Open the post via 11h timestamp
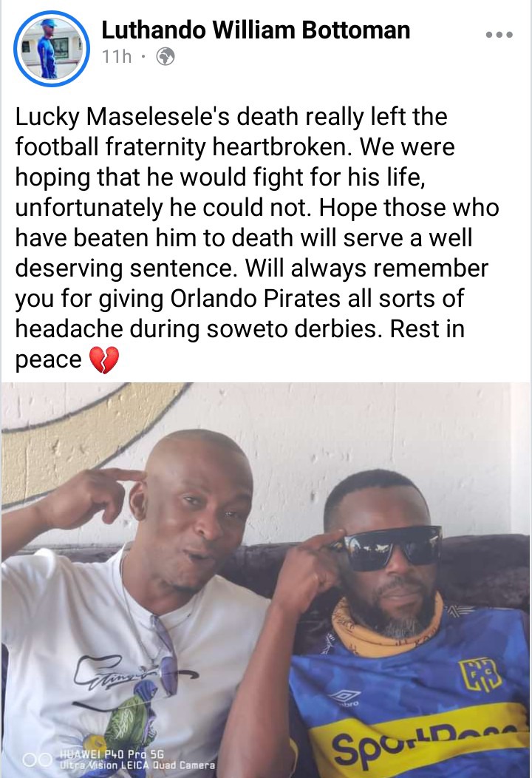 [117, 56]
